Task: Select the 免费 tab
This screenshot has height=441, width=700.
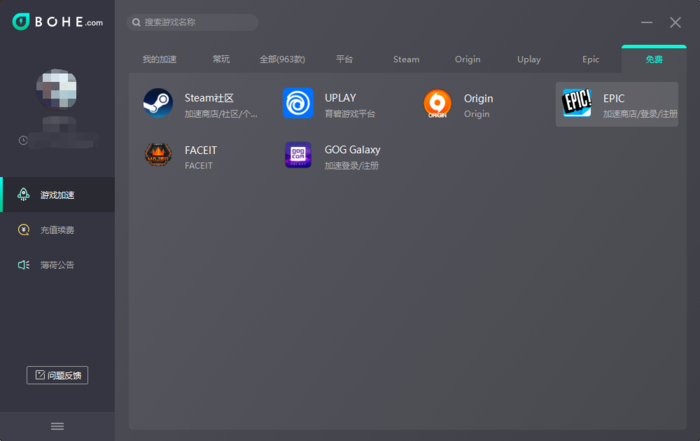Action: click(x=654, y=59)
